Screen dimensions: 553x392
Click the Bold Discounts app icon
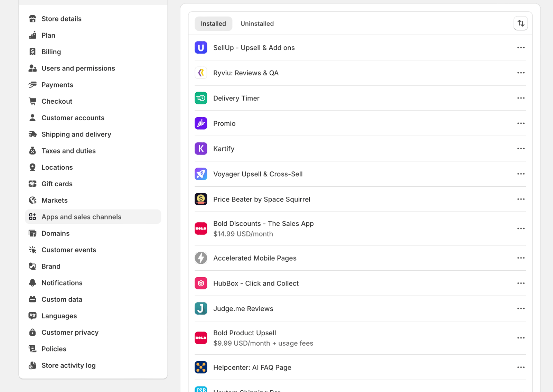pos(201,228)
